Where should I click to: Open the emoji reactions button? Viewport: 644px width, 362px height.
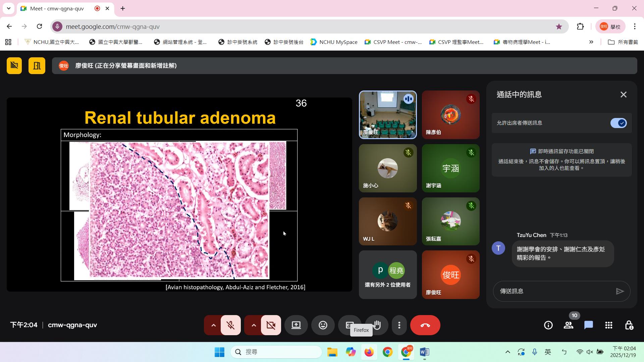coord(323,325)
